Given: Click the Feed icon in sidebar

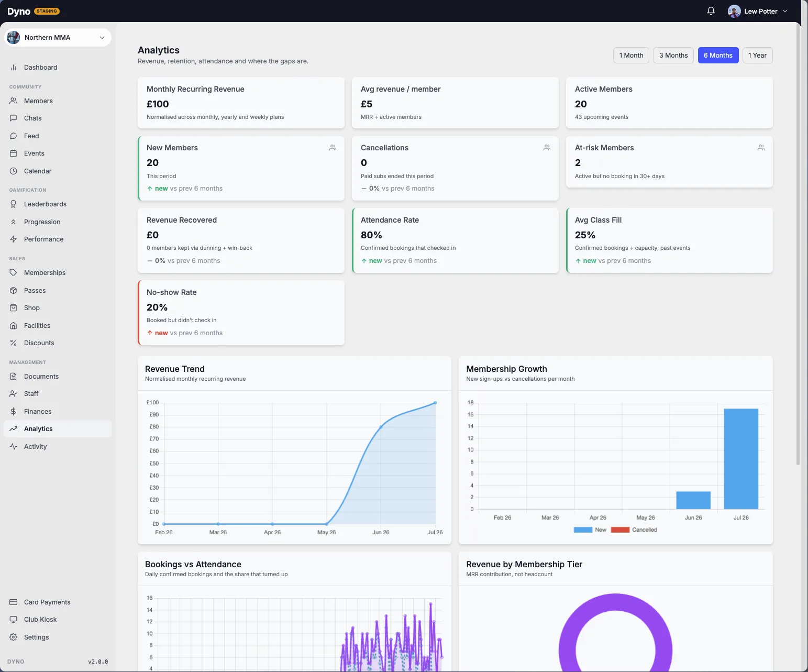Looking at the screenshot, I should 14,136.
